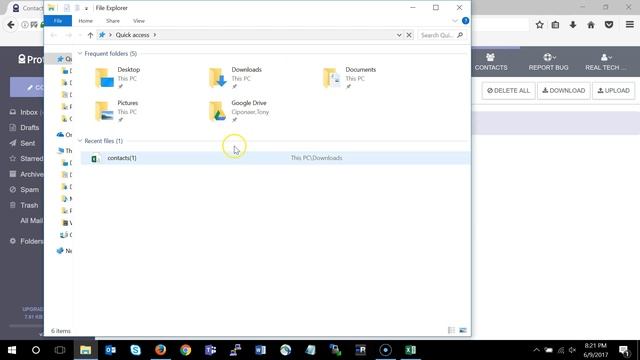Select the Desktop folder
This screenshot has width=640, height=360.
coord(118,78)
